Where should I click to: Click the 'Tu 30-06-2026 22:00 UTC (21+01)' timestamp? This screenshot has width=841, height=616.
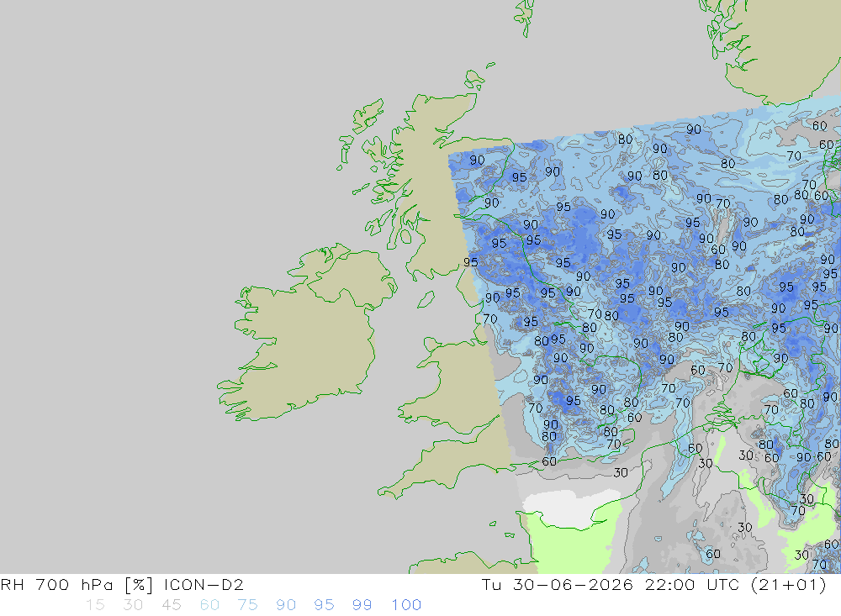(653, 584)
